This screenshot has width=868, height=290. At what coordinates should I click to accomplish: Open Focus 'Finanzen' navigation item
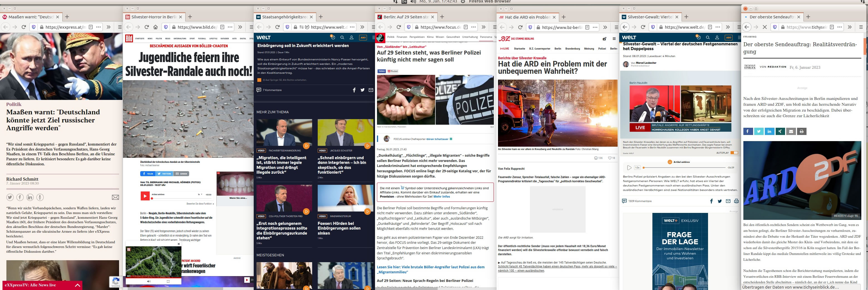(x=402, y=37)
